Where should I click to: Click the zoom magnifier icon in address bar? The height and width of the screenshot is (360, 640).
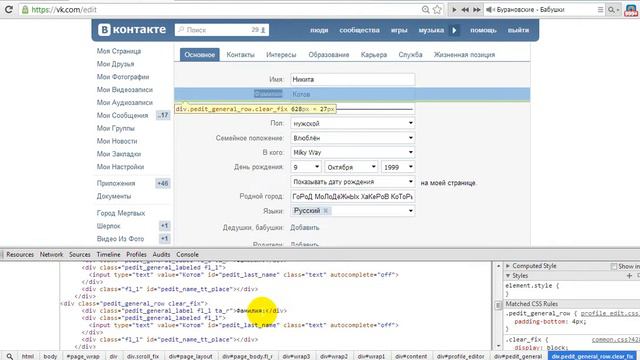coord(425,9)
